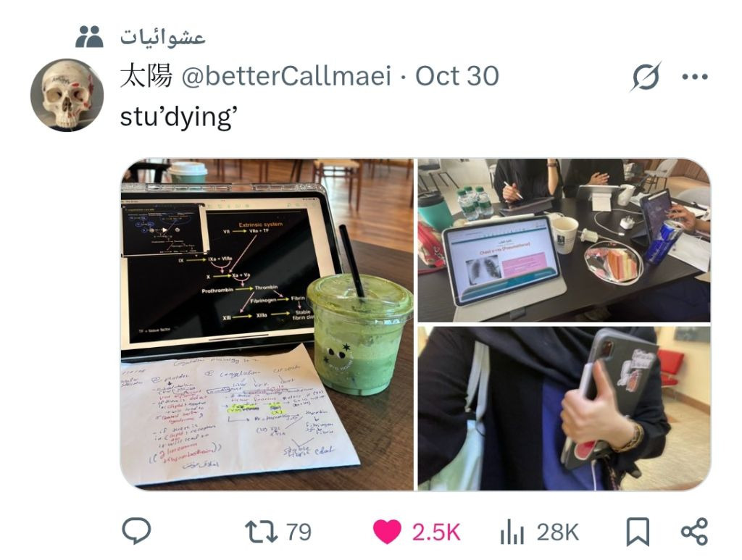Viewport: 742px width, 560px height.
Task: Unlike the tweet via pink heart
Action: (387, 532)
